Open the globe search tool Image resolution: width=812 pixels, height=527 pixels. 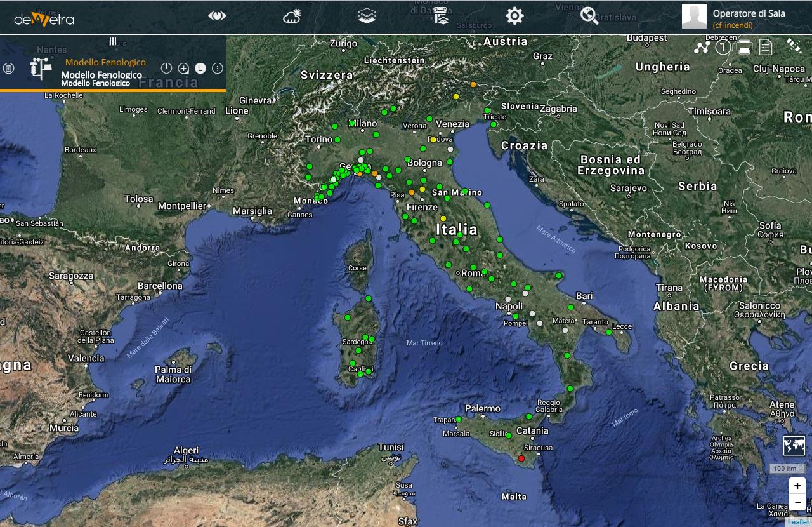pyautogui.click(x=589, y=16)
